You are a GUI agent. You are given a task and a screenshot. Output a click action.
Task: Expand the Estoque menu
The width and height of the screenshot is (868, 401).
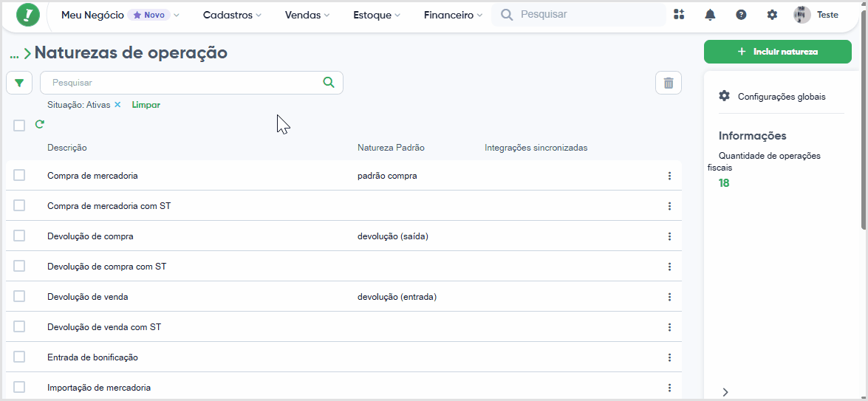(377, 15)
